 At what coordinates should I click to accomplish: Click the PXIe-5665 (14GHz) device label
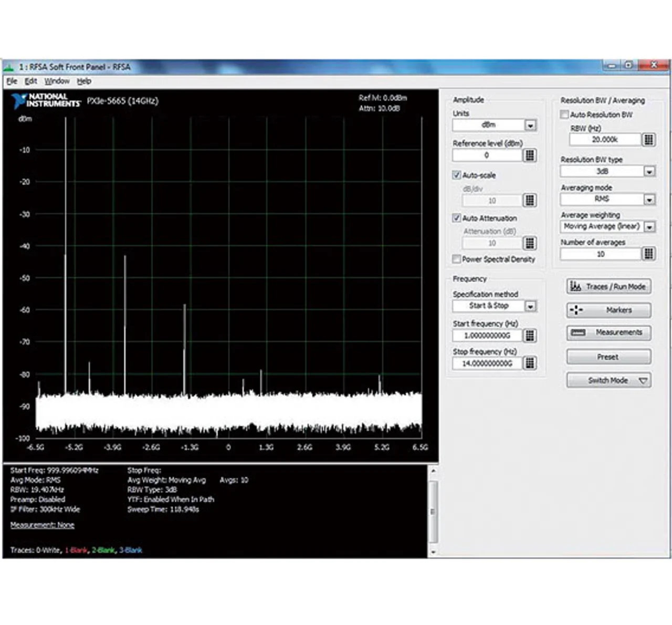(123, 101)
